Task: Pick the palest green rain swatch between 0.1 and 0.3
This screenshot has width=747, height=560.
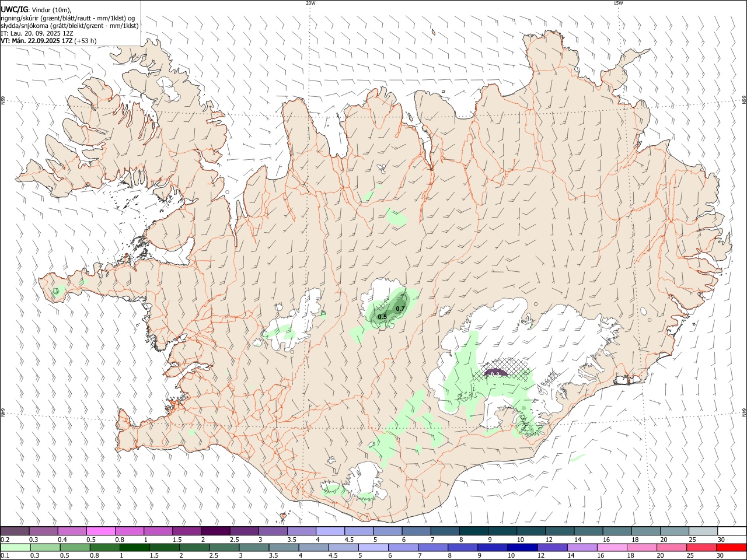Action: click(16, 548)
